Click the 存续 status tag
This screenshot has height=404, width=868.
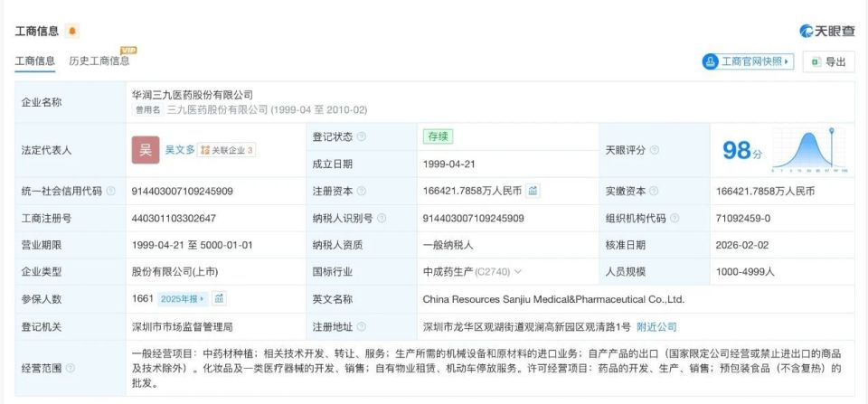point(438,136)
